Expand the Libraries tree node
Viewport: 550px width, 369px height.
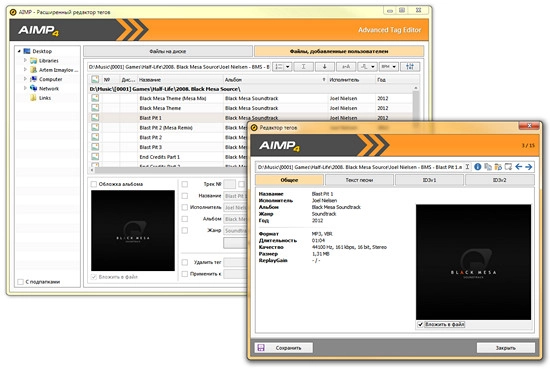coord(25,60)
